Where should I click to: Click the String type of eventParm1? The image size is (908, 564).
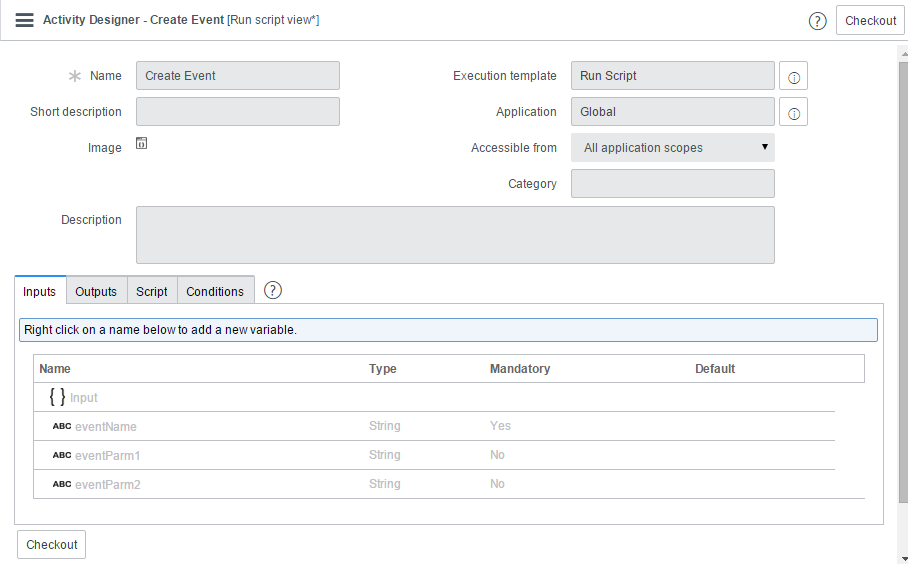pos(385,455)
